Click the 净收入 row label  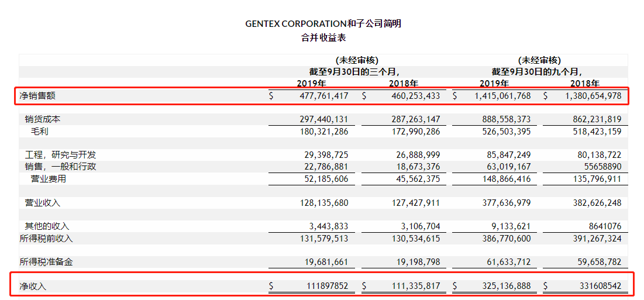(33, 286)
